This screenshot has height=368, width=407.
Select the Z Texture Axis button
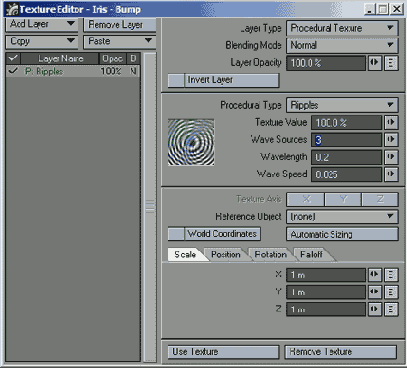pyautogui.click(x=380, y=199)
